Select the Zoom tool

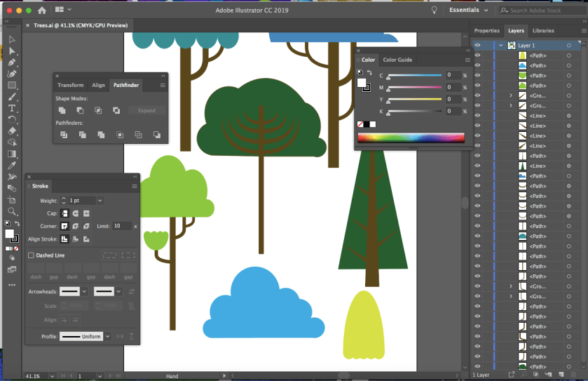(x=12, y=211)
